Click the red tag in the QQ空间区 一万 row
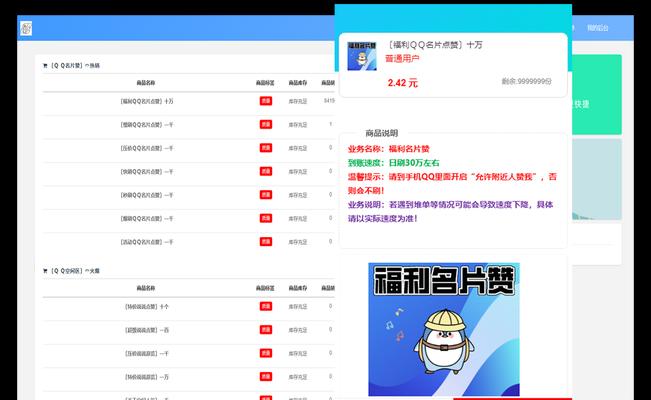The image size is (651, 400). pyautogui.click(x=266, y=376)
